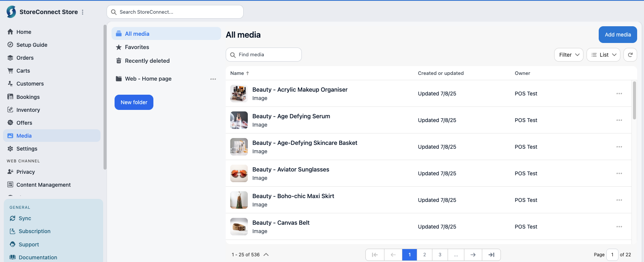This screenshot has height=262, width=644.
Task: Open row menu for Age-Defying Skincare Basket
Action: pyautogui.click(x=619, y=147)
